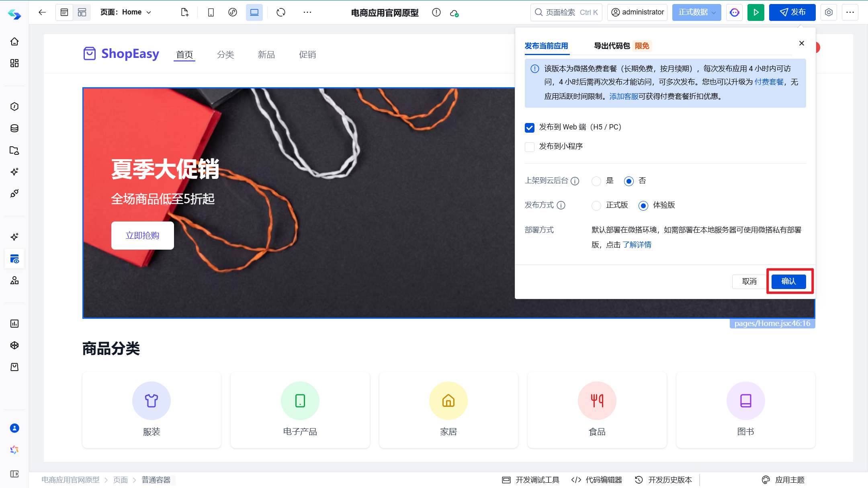Screen dimensions: 868x488
Task: Switch to 发布当前应用 tab
Action: click(x=547, y=46)
